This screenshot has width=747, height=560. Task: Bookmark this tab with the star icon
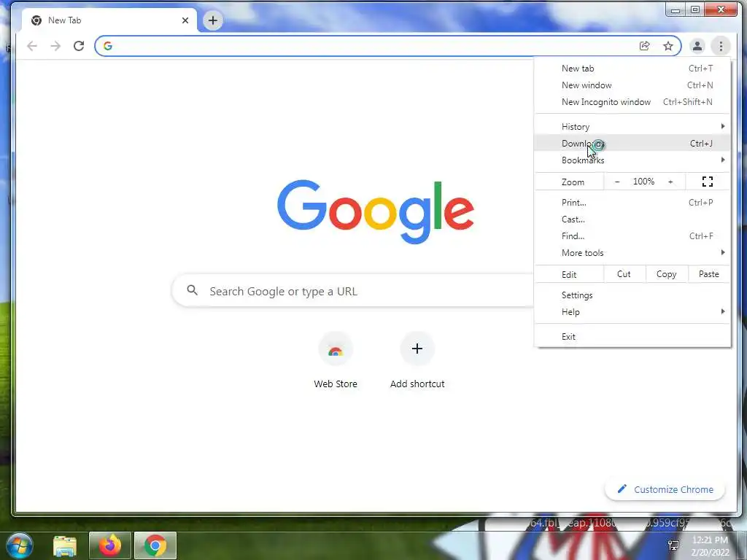pyautogui.click(x=668, y=46)
